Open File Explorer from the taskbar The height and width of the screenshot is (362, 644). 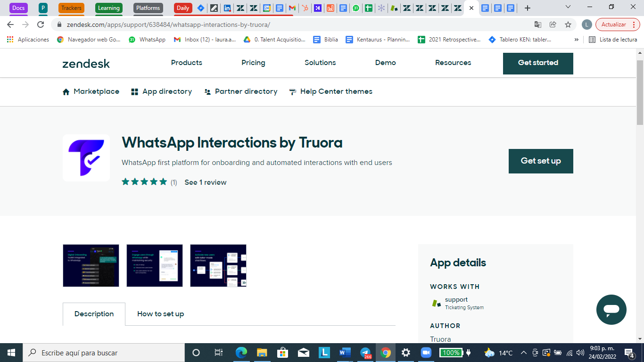point(262,353)
